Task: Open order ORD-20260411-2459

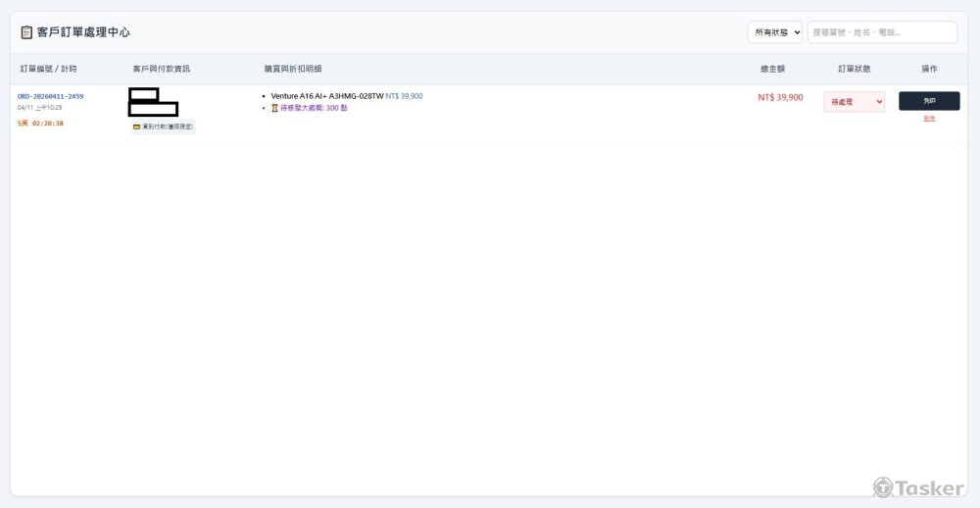Action: point(50,96)
